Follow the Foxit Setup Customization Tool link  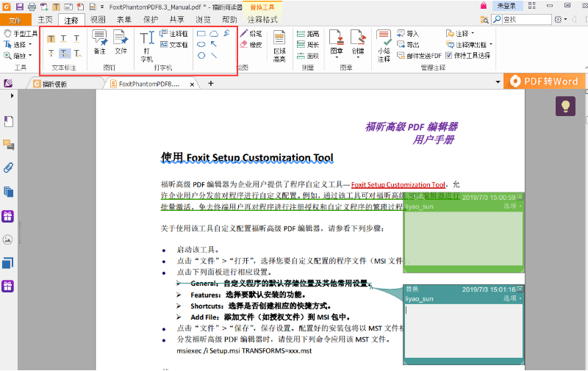point(398,184)
